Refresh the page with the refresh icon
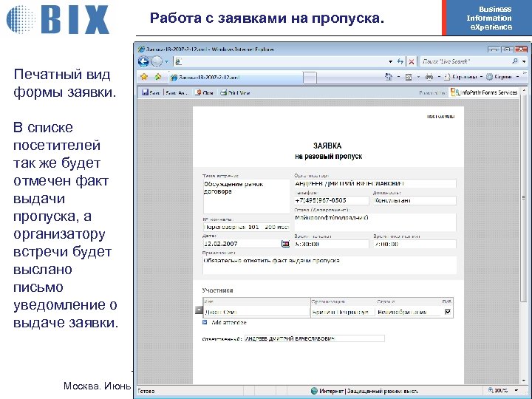This screenshot has width=532, height=399. click(x=400, y=61)
